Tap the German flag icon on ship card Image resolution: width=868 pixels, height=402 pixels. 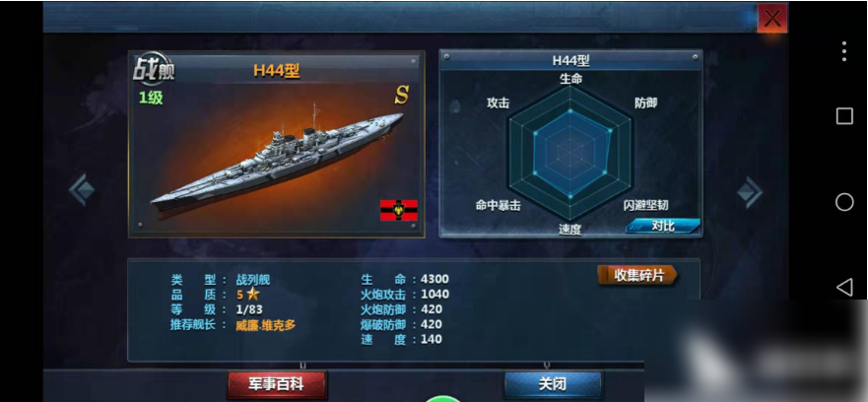[x=399, y=211]
